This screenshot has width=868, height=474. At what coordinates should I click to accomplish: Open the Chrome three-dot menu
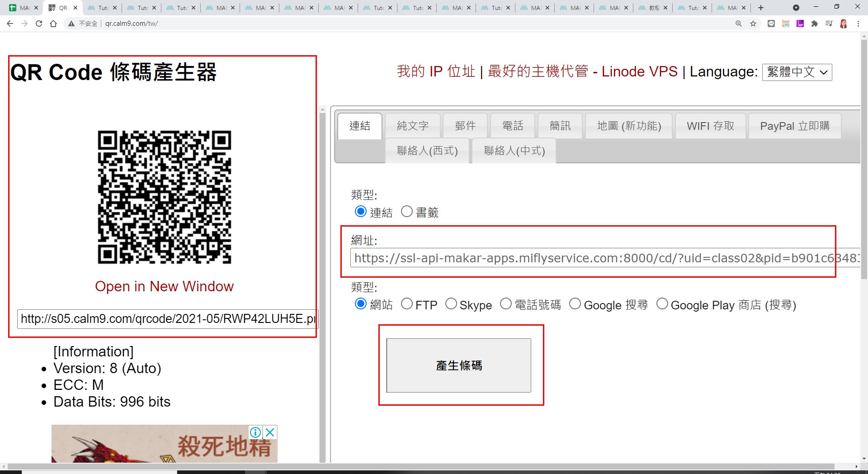858,24
